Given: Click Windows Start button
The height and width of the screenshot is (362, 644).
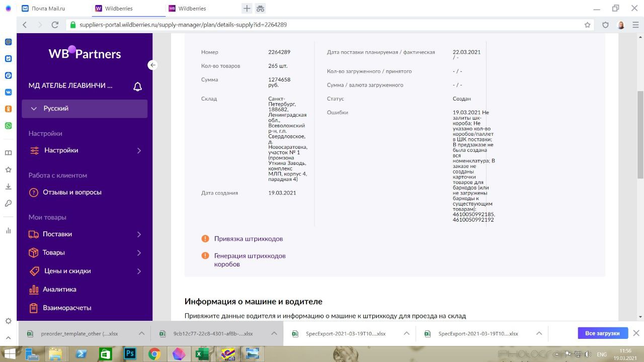Looking at the screenshot, I should [x=9, y=354].
